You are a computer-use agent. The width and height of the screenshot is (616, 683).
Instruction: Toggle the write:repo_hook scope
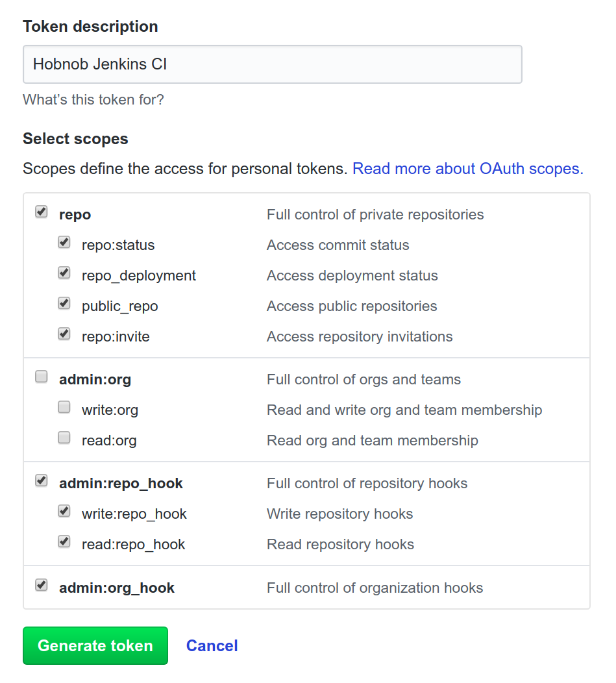coord(64,512)
